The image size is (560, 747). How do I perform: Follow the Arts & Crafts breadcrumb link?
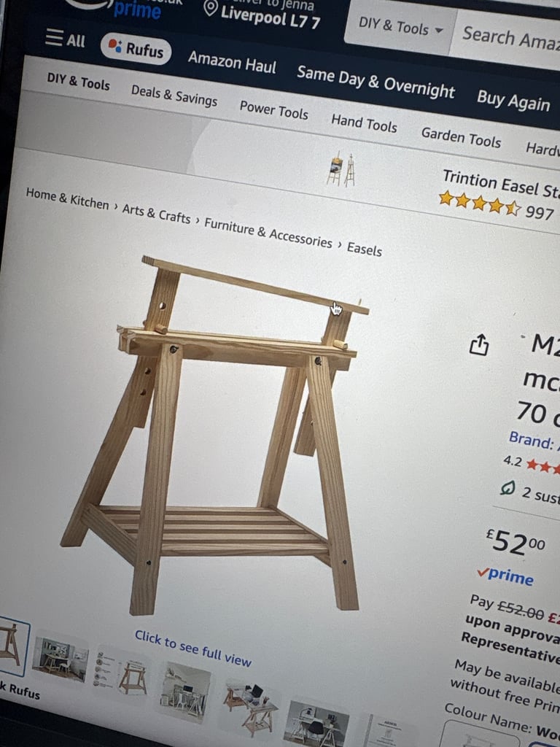(x=156, y=213)
